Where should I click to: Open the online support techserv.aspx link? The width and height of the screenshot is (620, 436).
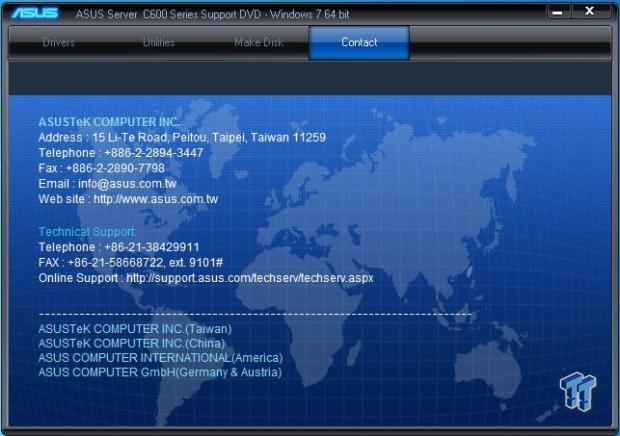pos(250,278)
